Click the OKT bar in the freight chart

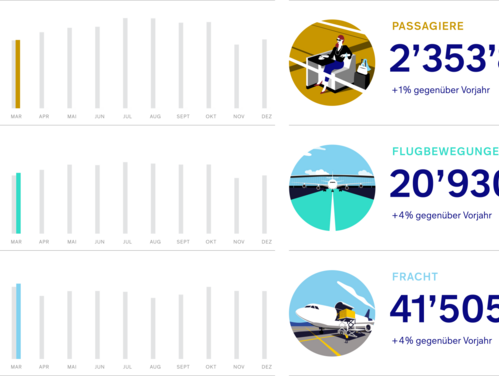click(209, 323)
